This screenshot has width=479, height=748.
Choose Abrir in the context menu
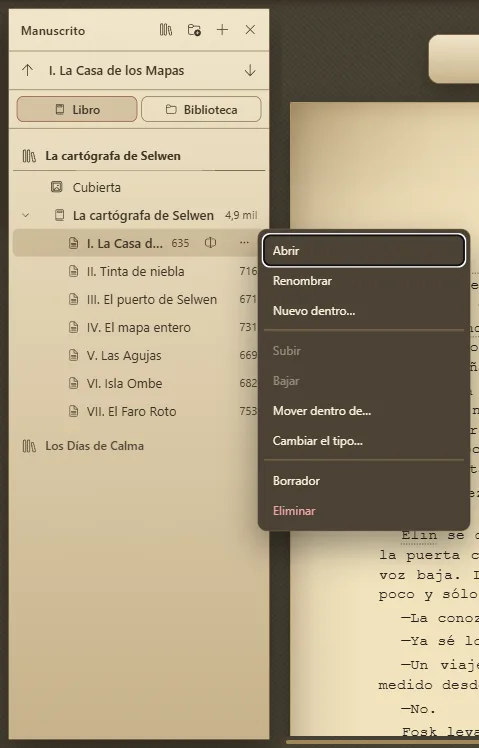tap(364, 250)
